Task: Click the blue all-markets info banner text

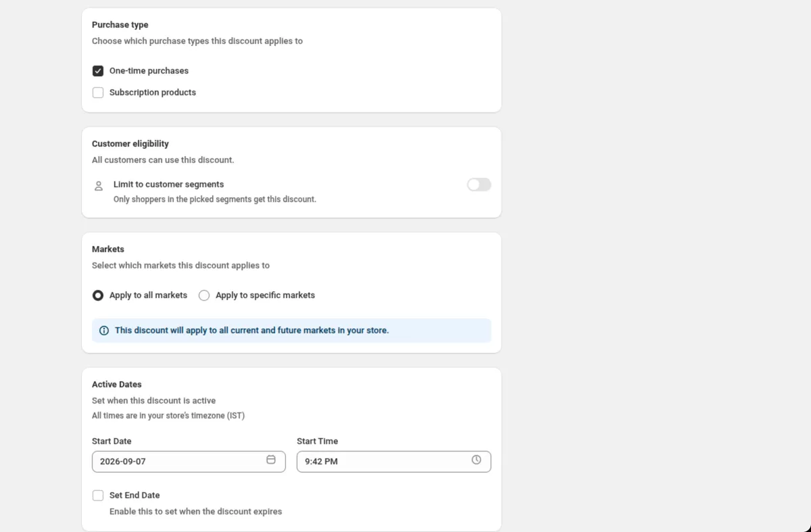Action: click(x=251, y=331)
